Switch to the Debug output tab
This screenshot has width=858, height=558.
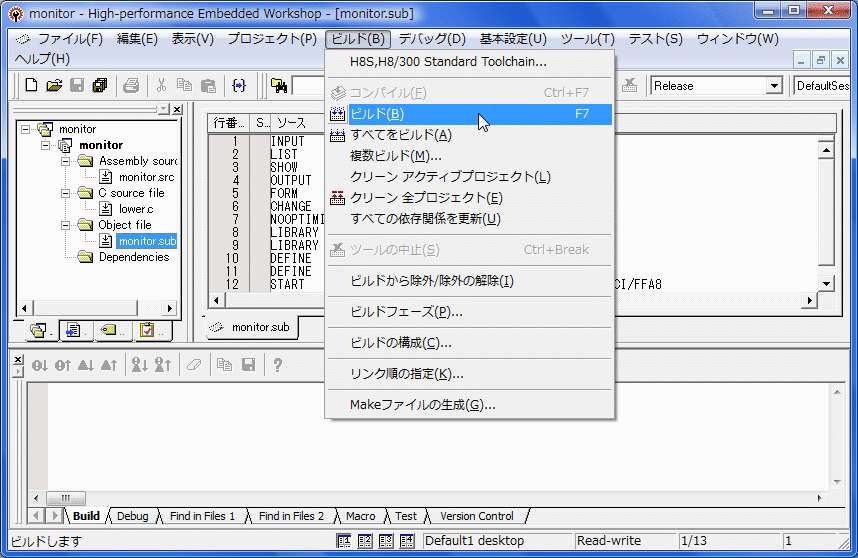132,516
